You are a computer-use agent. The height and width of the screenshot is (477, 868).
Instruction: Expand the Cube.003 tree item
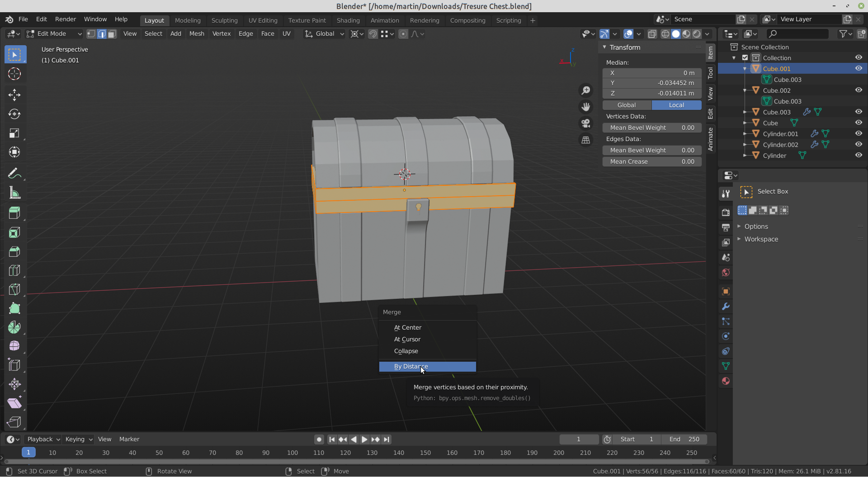point(745,112)
